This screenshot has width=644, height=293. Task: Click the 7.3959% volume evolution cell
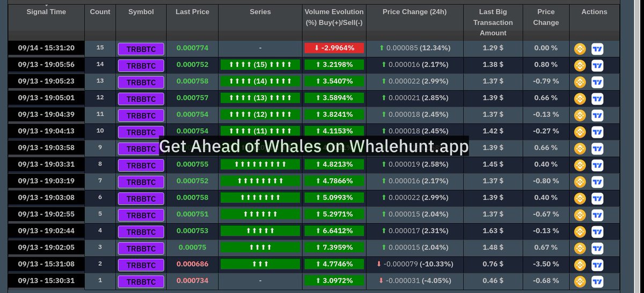tap(334, 248)
